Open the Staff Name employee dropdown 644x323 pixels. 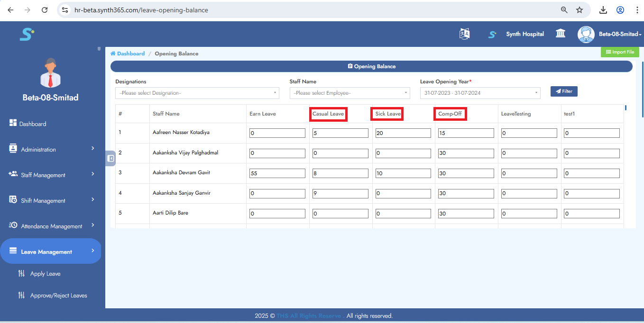350,93
